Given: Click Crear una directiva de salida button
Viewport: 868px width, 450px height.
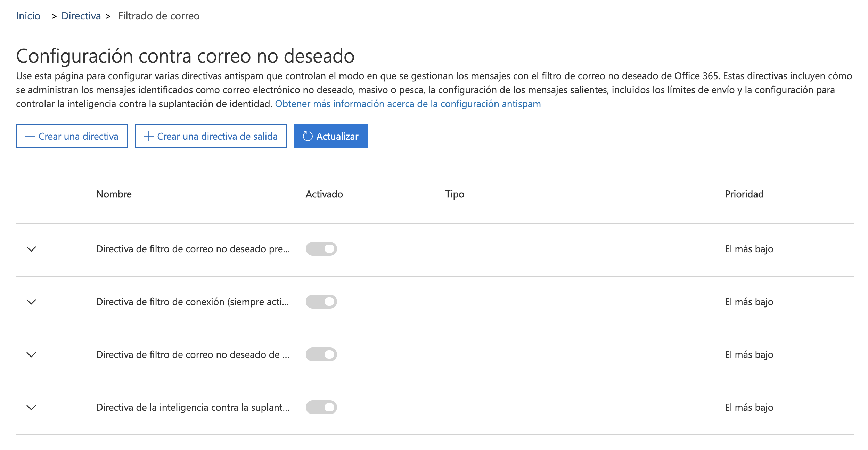Looking at the screenshot, I should pos(211,136).
